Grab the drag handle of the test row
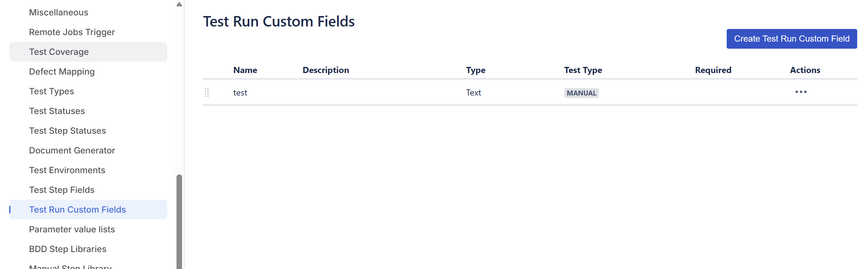868x269 pixels. 206,92
